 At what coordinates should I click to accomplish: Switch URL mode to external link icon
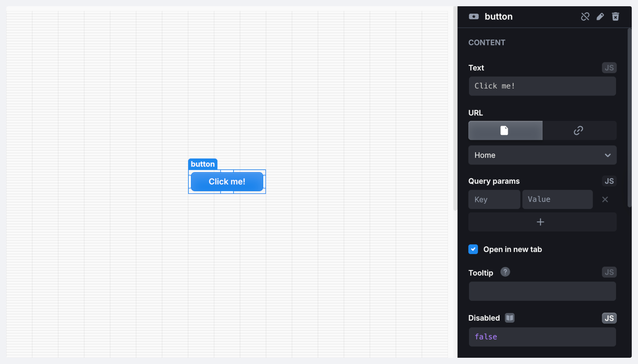coord(579,130)
